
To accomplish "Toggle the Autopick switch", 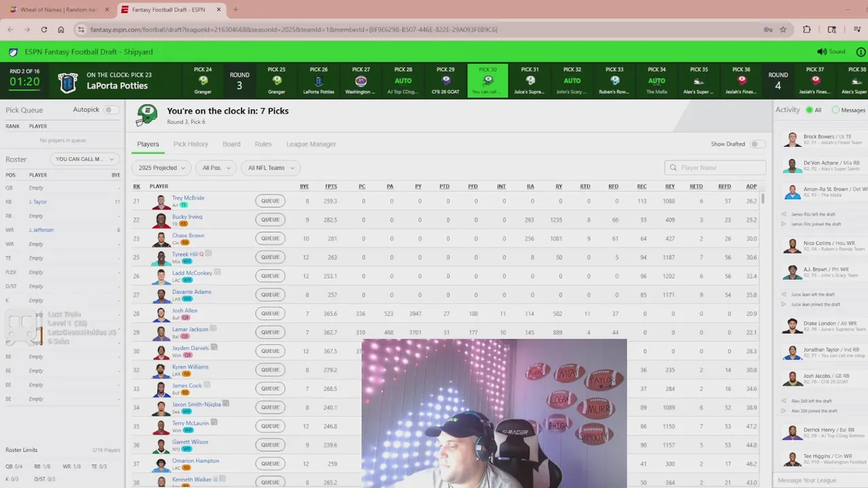I will coord(111,110).
